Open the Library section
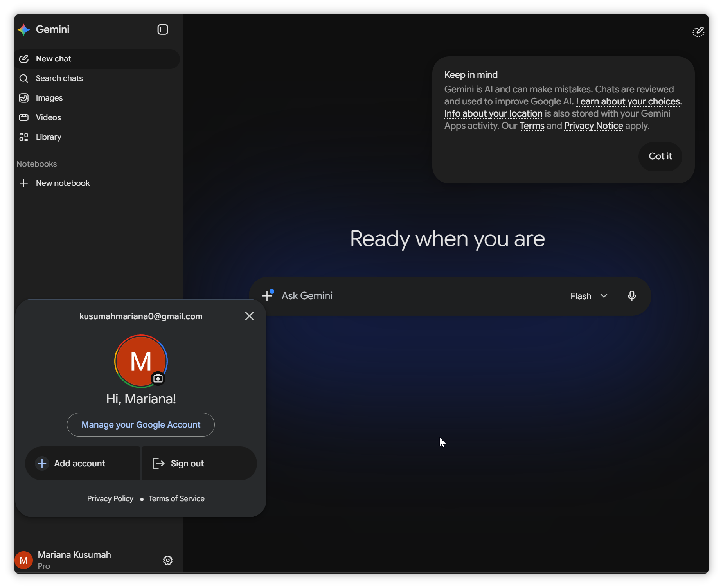723x588 pixels. click(x=97, y=137)
